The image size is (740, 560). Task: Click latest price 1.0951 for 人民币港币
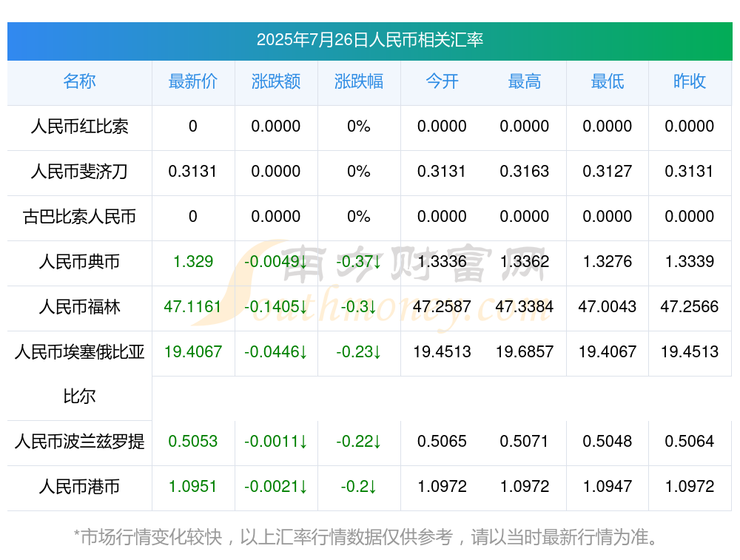192,487
